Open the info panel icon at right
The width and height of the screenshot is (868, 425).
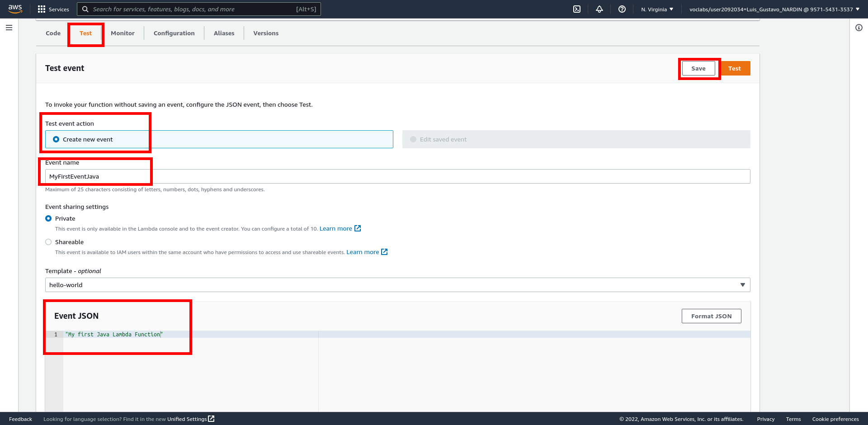click(x=859, y=28)
